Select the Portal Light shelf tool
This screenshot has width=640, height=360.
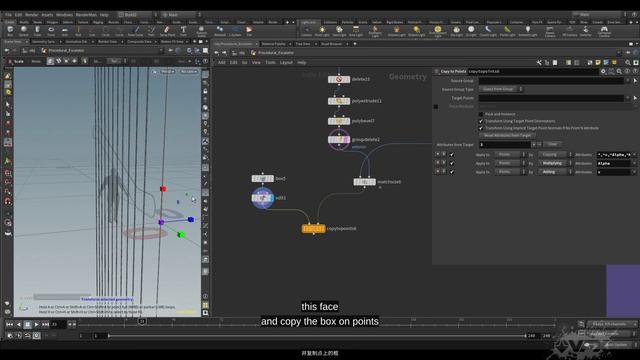(507, 31)
